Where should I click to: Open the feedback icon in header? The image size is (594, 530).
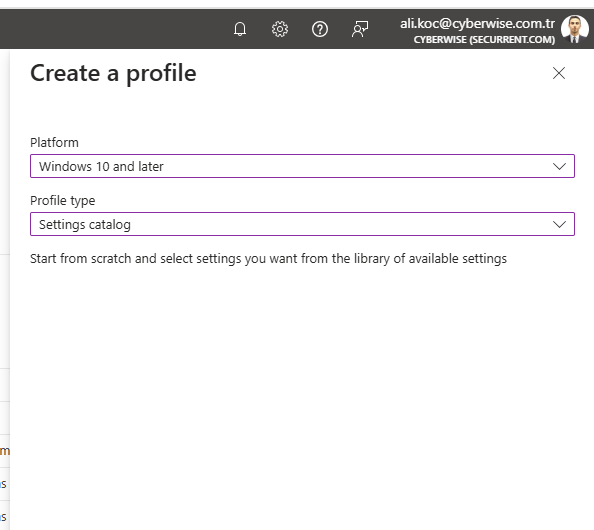tap(360, 29)
